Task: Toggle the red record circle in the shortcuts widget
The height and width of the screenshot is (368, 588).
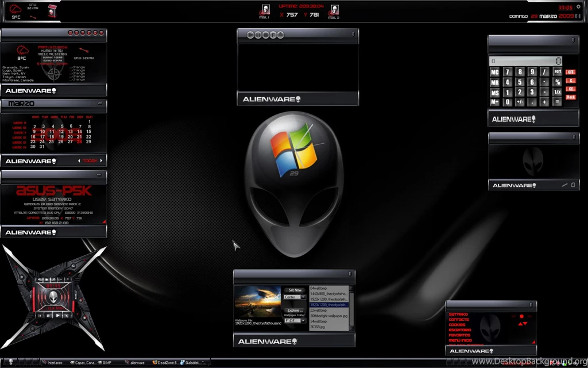Action: 521,317
